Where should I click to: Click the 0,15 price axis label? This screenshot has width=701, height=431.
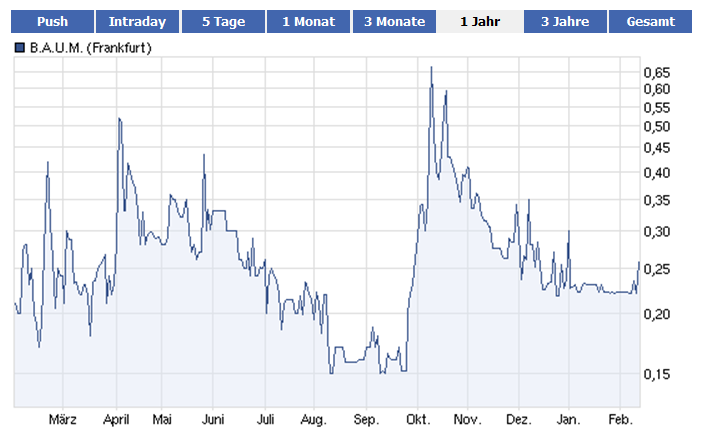[657, 374]
